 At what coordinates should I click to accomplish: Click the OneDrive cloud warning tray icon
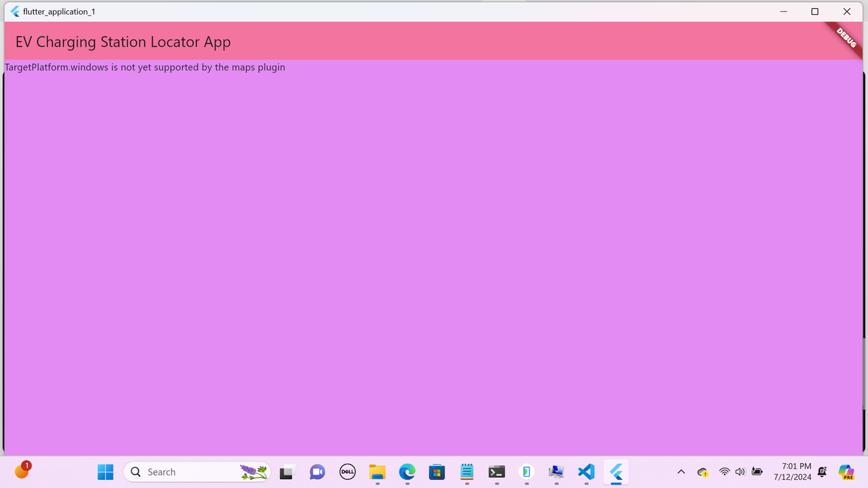click(703, 472)
